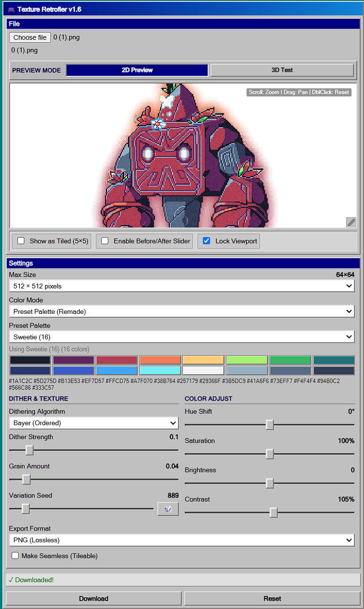Click the dice randomize seed icon

[168, 509]
